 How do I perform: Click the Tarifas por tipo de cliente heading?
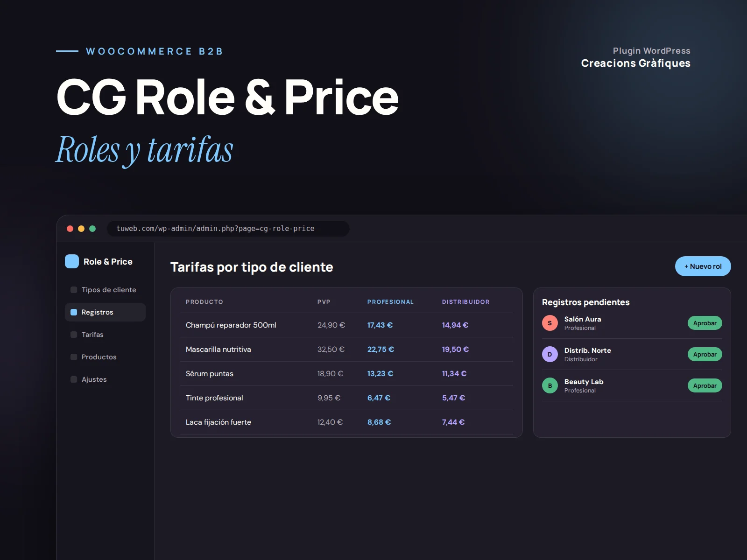click(252, 267)
